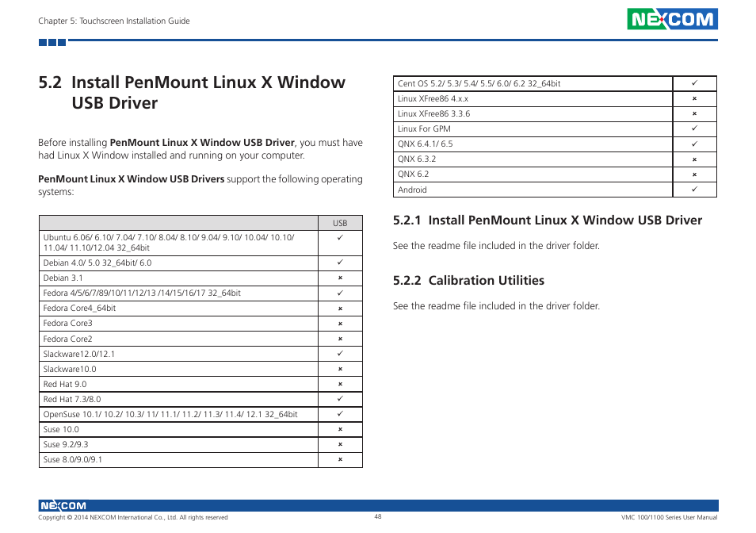Click the 'Suse 8.0/9.0/9.1' cell
Viewport: 756px width, 533px height.
179,460
